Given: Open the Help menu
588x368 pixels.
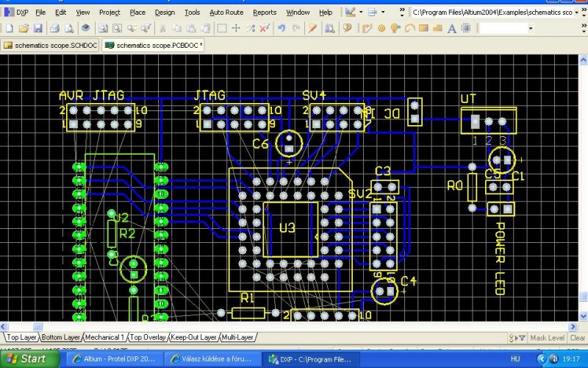Looking at the screenshot, I should [x=326, y=13].
